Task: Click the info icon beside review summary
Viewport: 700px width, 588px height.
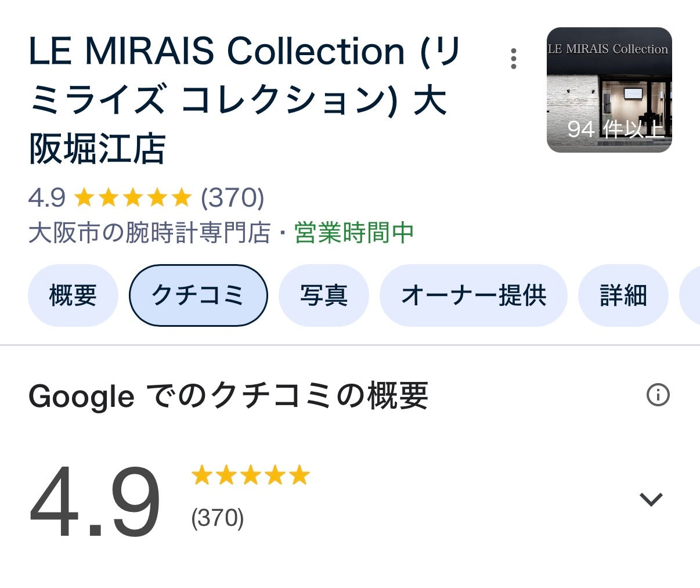Action: pos(658,395)
